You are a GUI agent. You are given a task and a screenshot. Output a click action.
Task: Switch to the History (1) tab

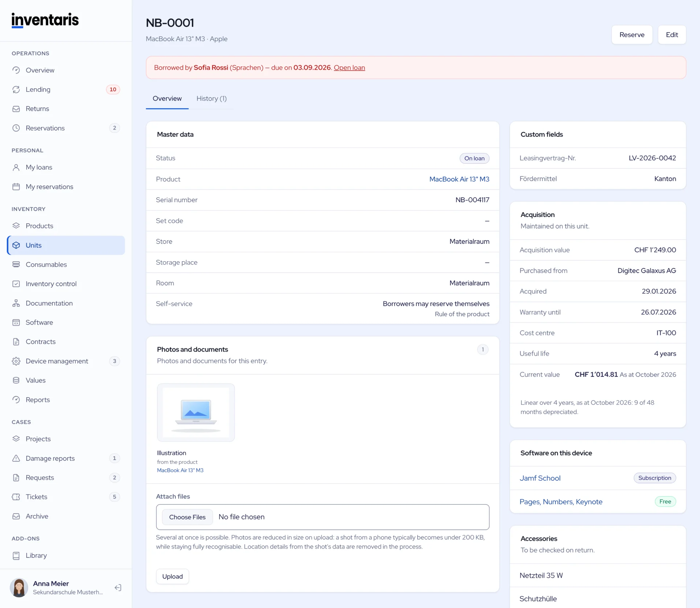211,98
